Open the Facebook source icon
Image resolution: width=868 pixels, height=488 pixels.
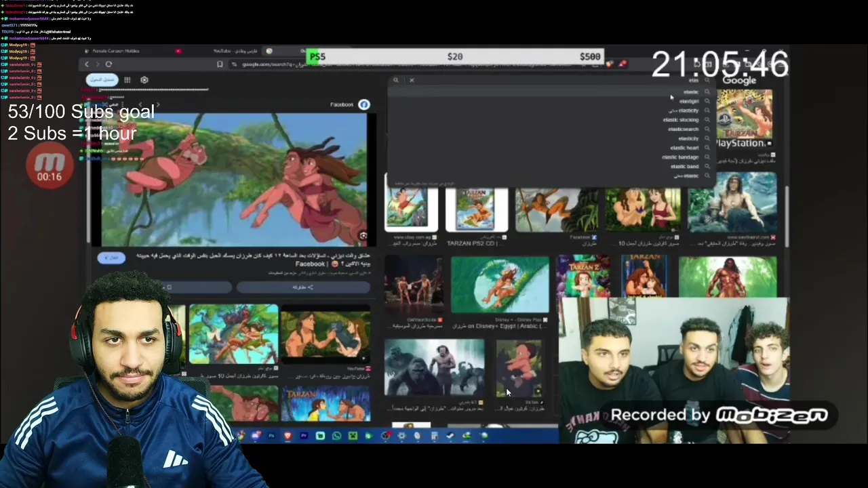364,104
